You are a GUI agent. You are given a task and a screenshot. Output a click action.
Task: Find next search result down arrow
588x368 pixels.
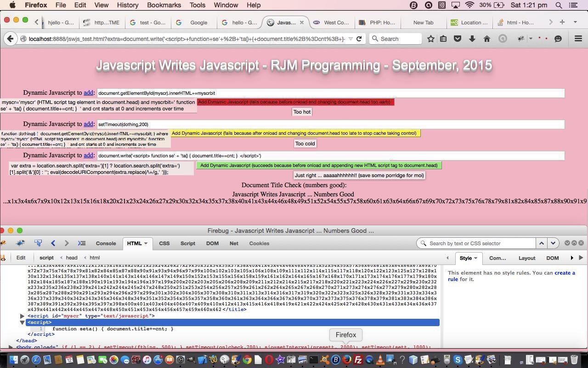[553, 243]
